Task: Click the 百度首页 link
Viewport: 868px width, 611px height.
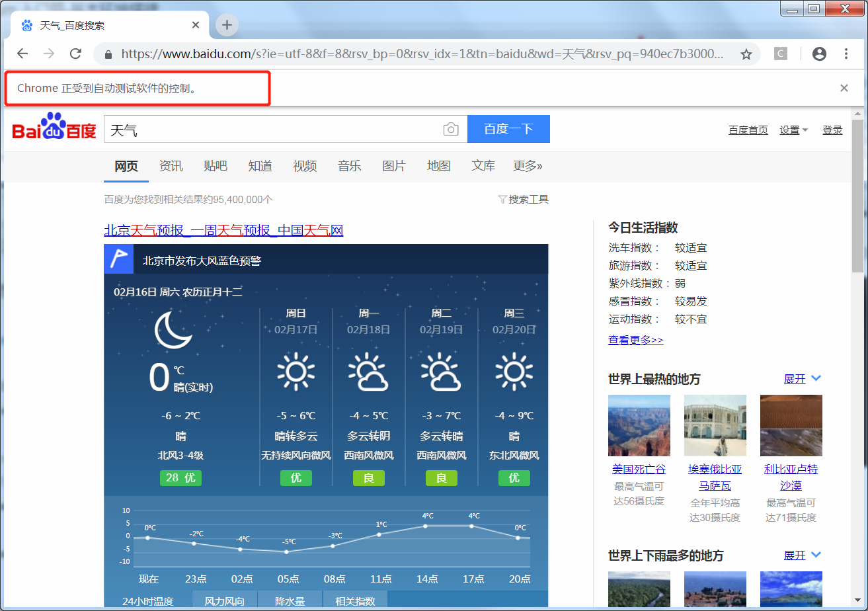Action: pos(748,130)
